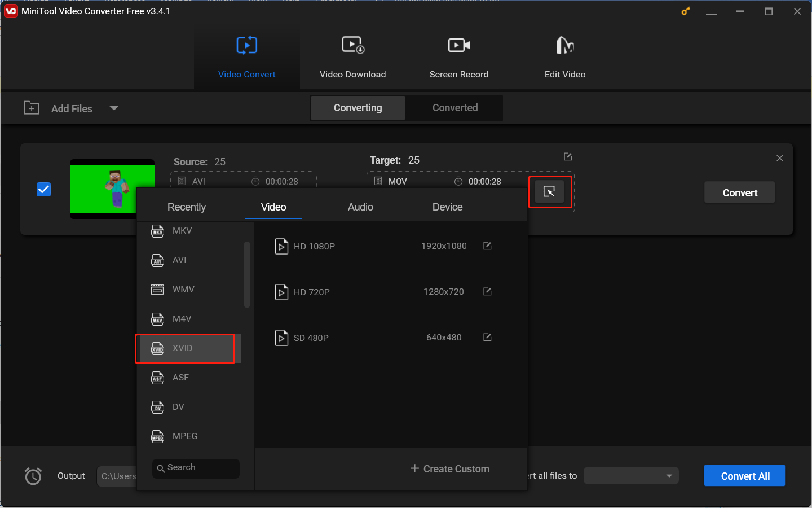Select the Recently format tab
The width and height of the screenshot is (812, 508).
[187, 207]
